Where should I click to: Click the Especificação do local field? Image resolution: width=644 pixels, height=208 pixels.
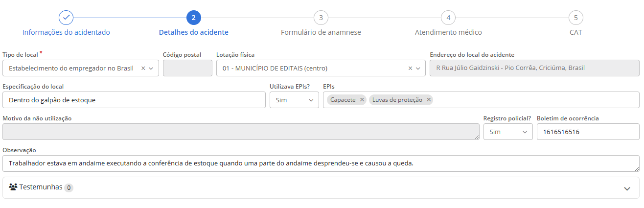(134, 100)
